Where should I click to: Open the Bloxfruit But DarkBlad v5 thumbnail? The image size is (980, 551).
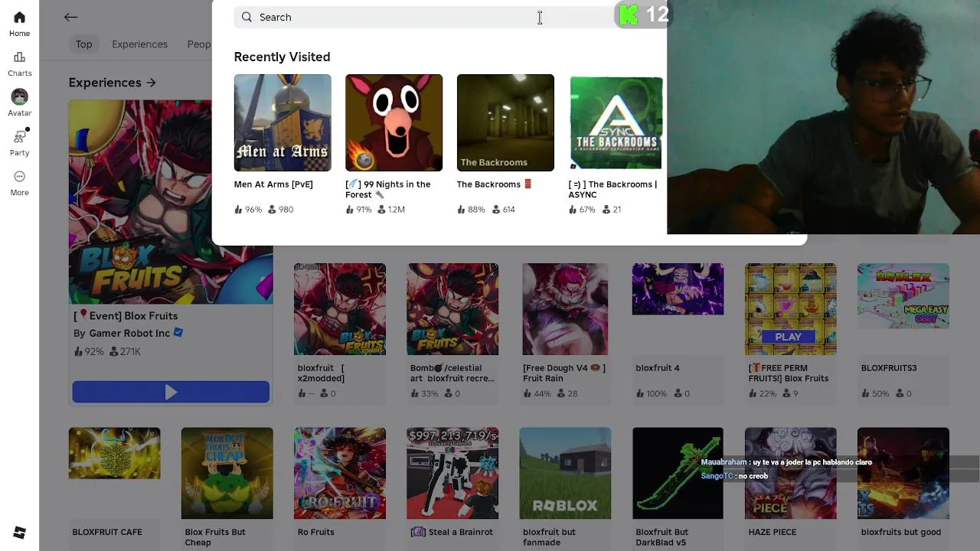[x=678, y=473]
